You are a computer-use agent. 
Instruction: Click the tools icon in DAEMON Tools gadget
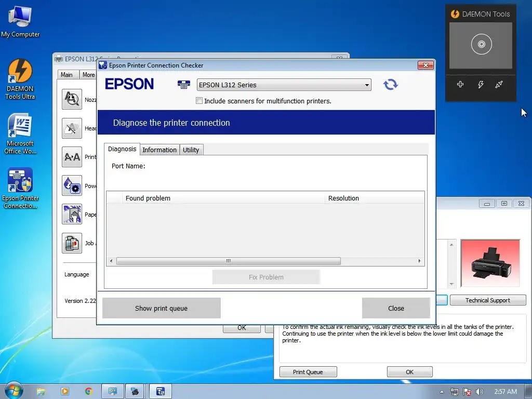tap(499, 84)
